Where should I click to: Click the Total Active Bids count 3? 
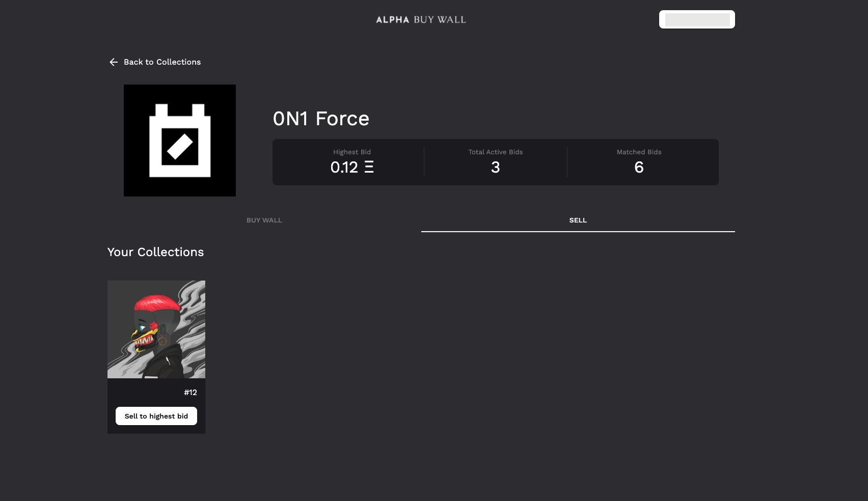[496, 167]
